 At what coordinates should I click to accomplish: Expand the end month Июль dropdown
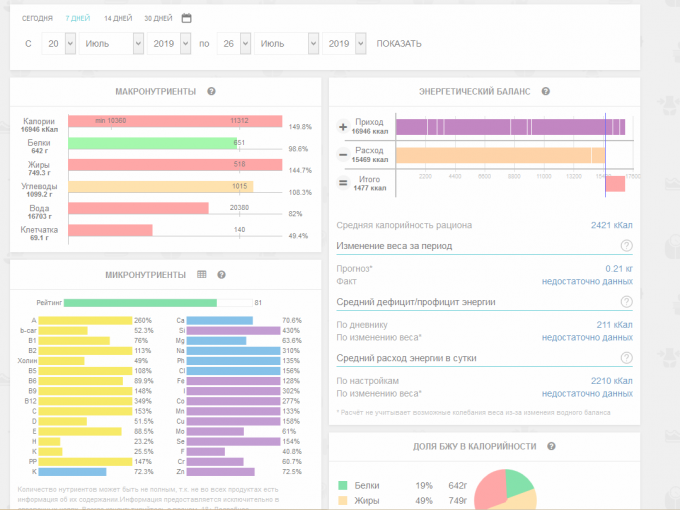tap(286, 43)
